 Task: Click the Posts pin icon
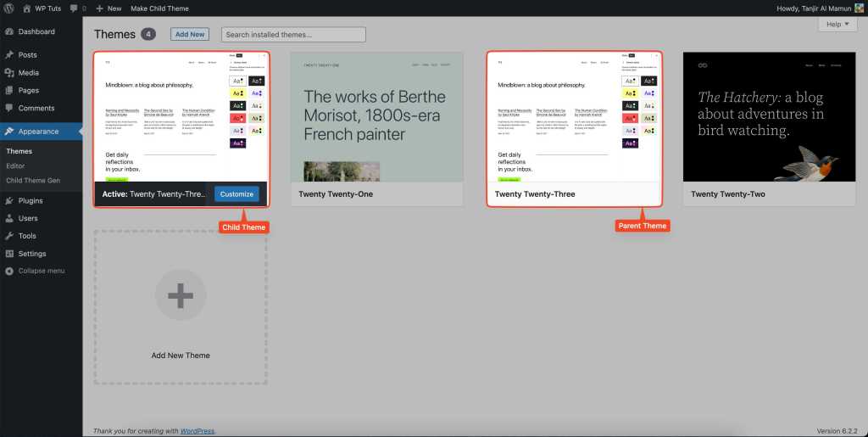point(8,55)
